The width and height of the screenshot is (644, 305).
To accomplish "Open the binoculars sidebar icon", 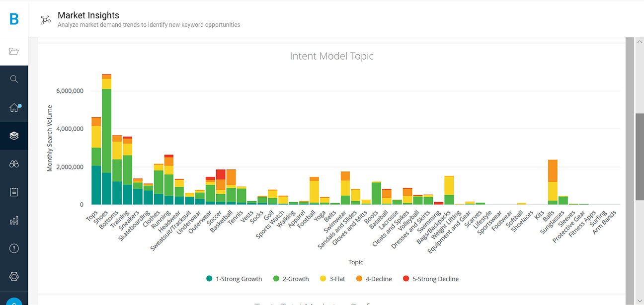I will click(14, 164).
